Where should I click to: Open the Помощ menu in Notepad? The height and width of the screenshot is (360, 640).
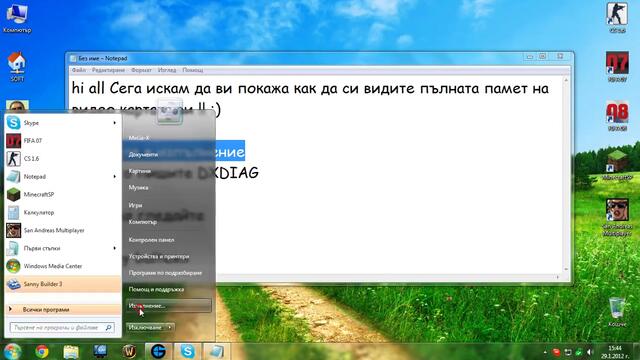tap(193, 70)
